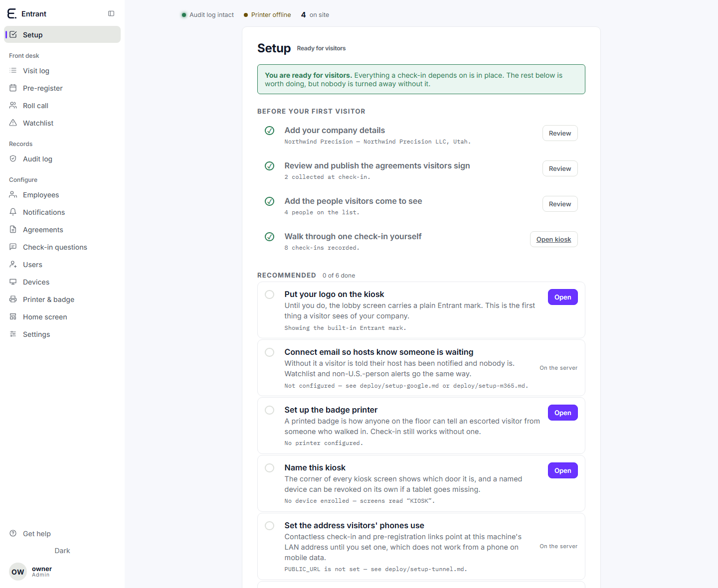The height and width of the screenshot is (588, 718).
Task: Mark 'Put your logo on the kiosk' circle
Action: (x=269, y=294)
